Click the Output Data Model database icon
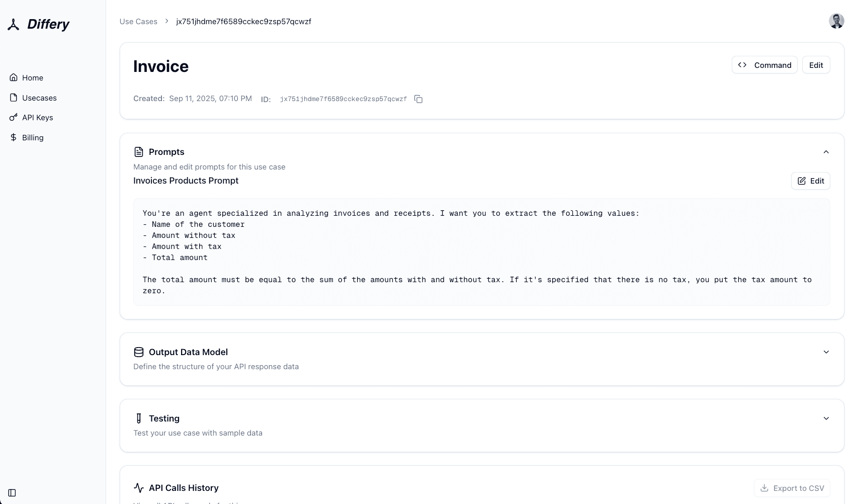 pos(139,352)
